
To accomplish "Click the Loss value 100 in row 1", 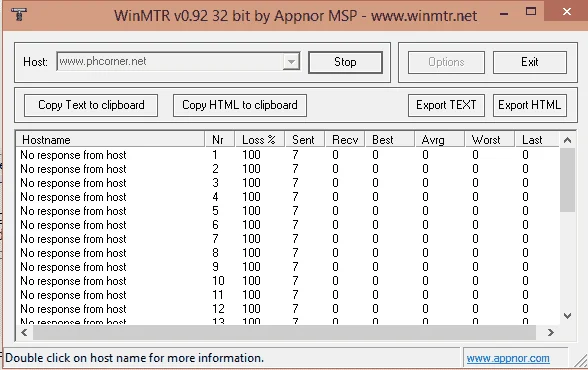I will point(251,155).
